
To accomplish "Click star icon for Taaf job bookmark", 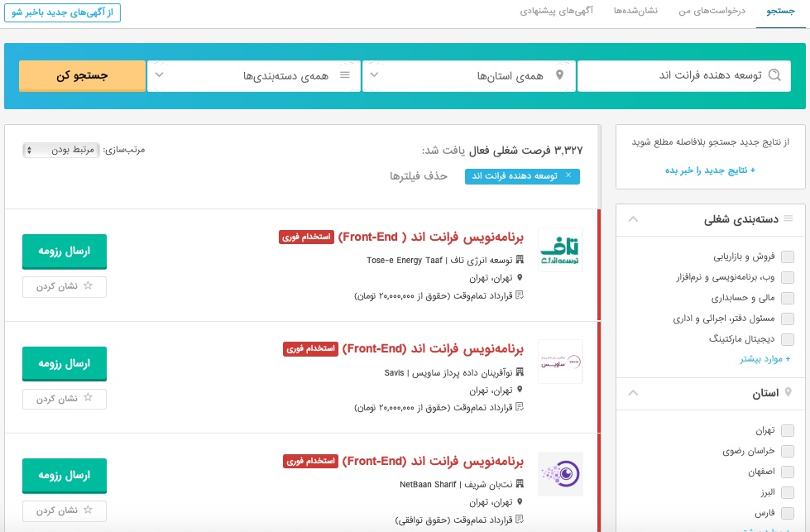I will point(89,285).
